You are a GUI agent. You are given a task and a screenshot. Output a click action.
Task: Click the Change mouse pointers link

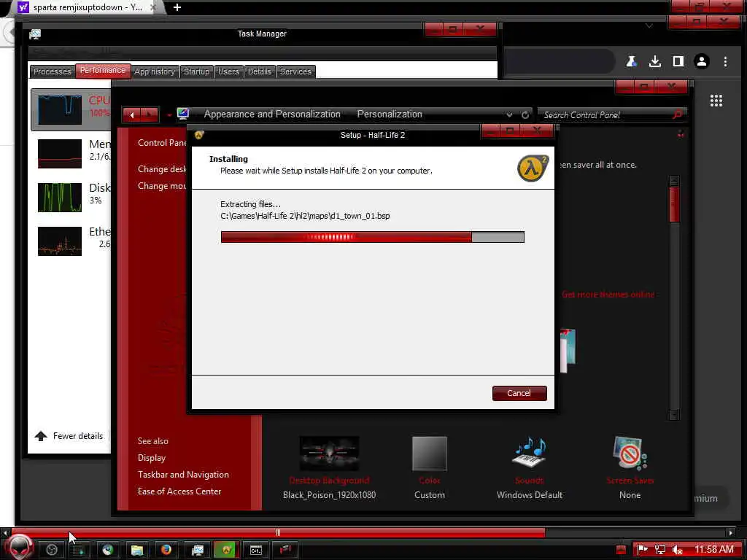(162, 186)
